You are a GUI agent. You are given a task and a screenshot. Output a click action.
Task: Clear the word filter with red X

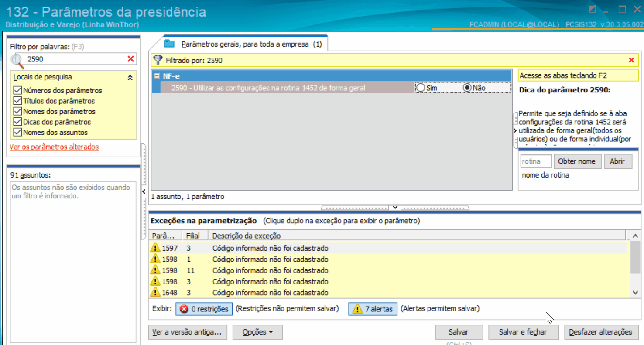130,59
